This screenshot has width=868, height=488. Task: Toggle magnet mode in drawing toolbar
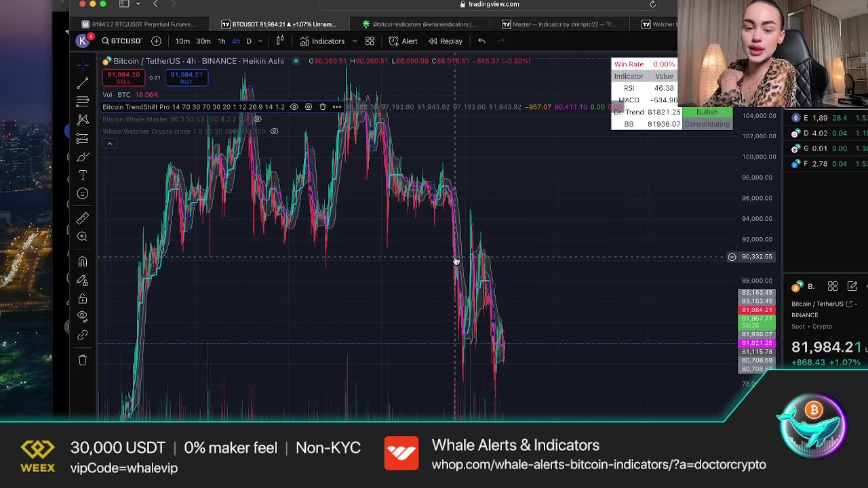click(83, 262)
